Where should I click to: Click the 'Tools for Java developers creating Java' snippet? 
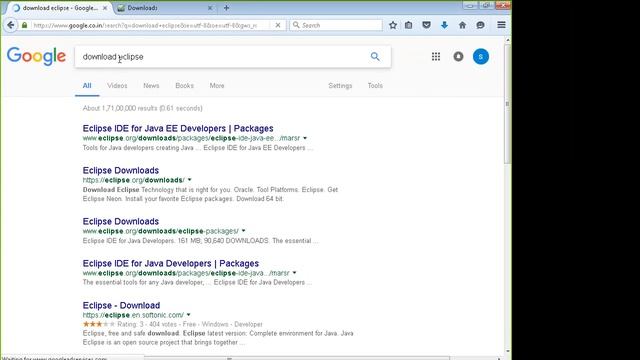pyautogui.click(x=198, y=148)
